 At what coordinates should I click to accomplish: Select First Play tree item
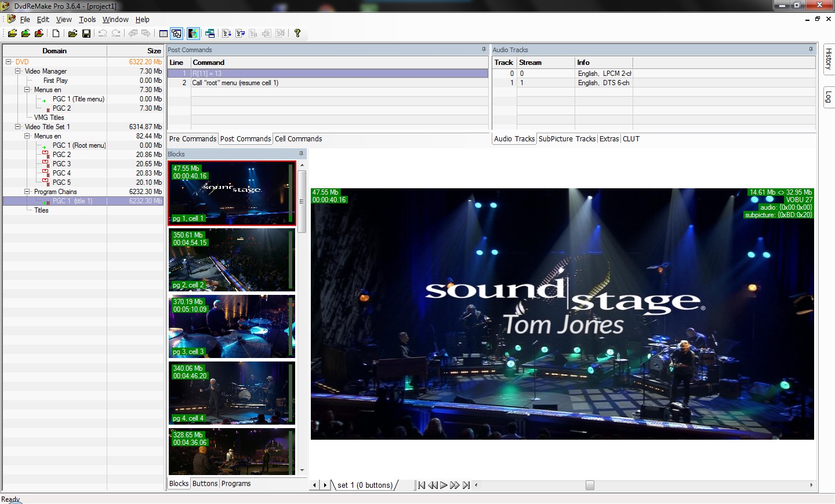click(x=55, y=81)
